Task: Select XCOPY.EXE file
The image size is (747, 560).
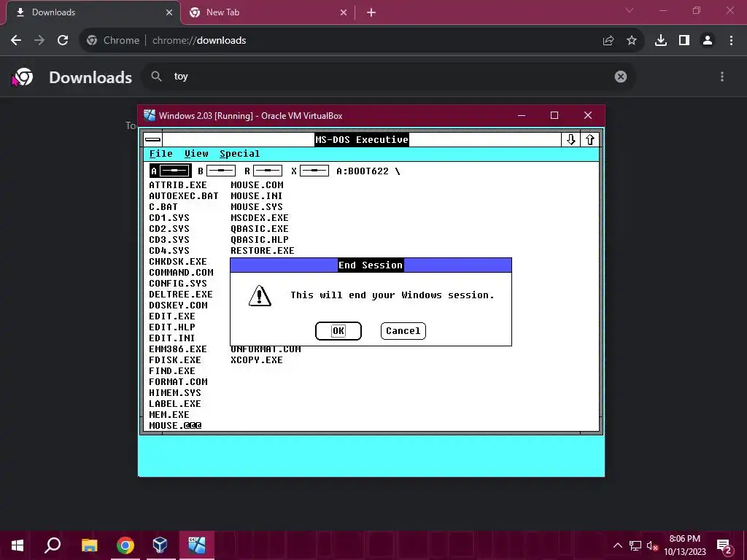Action: pos(257,360)
